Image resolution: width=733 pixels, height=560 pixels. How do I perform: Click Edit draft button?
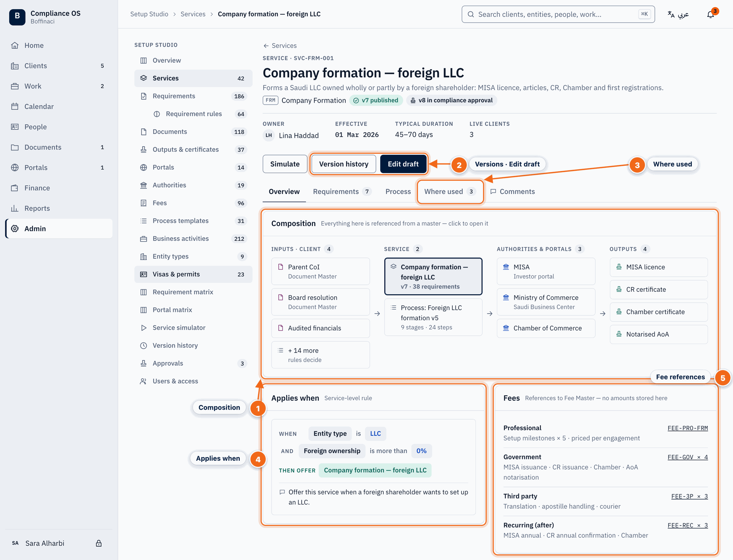[x=403, y=164]
